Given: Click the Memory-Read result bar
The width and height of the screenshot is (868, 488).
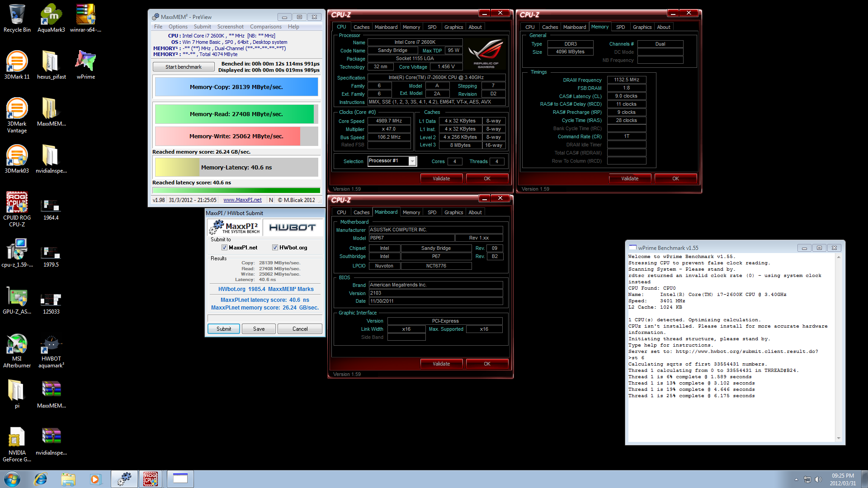Looking at the screenshot, I should pyautogui.click(x=236, y=114).
